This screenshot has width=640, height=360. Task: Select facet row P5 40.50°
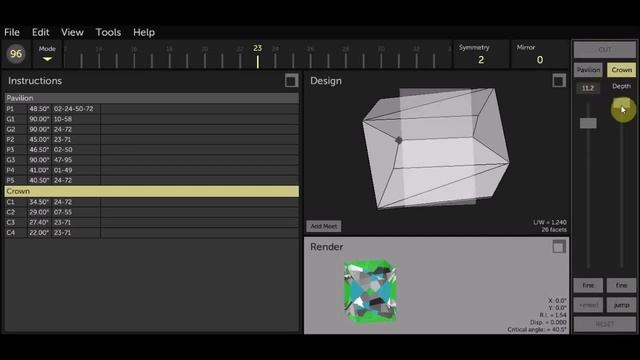(x=151, y=180)
